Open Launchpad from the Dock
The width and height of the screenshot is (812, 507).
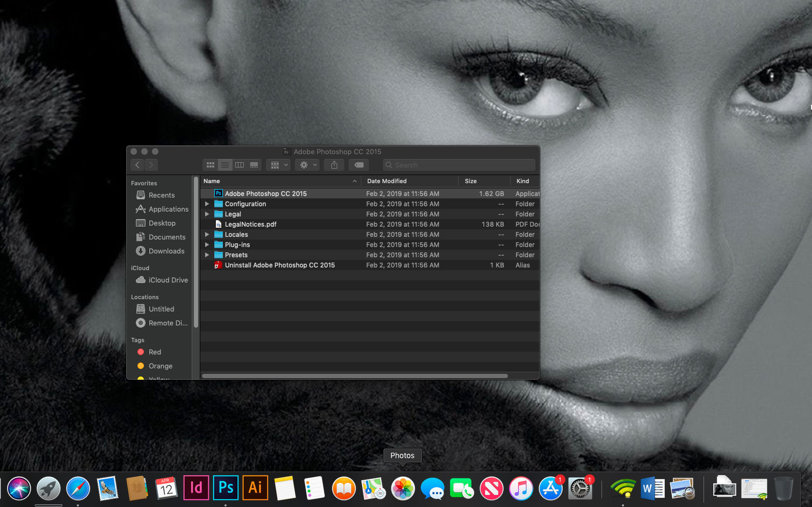click(48, 489)
